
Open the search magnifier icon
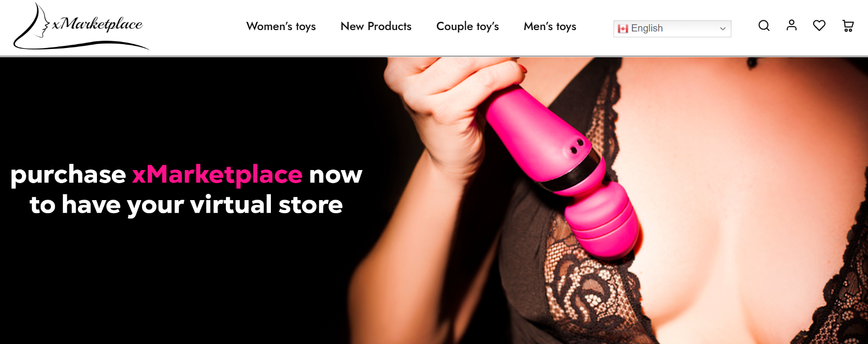[x=764, y=26]
